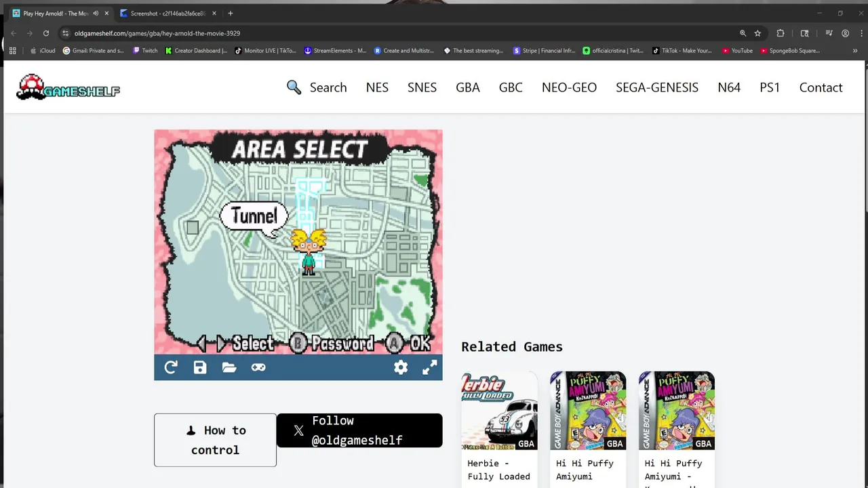Open the PS1 menu item
868x488 pixels.
click(x=770, y=87)
